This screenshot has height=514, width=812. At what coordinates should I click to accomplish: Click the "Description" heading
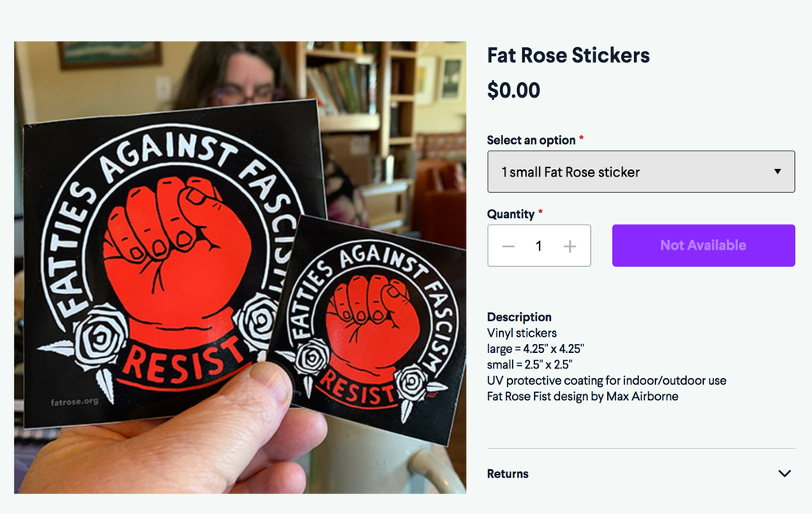click(x=519, y=317)
